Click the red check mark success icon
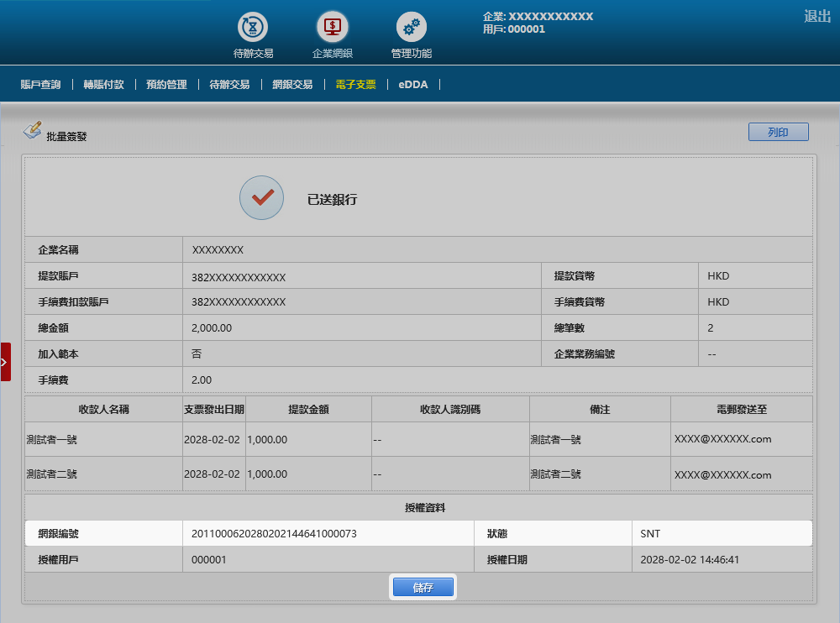This screenshot has height=623, width=840. 261,198
